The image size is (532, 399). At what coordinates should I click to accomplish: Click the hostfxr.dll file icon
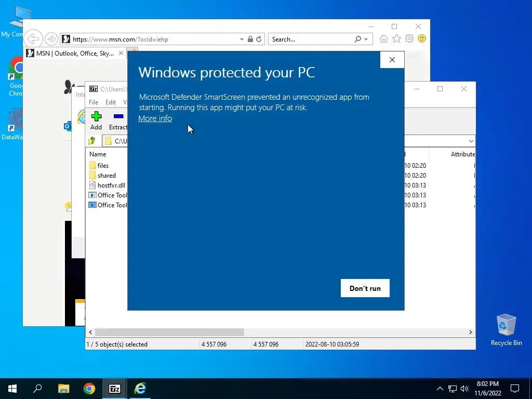click(x=92, y=185)
